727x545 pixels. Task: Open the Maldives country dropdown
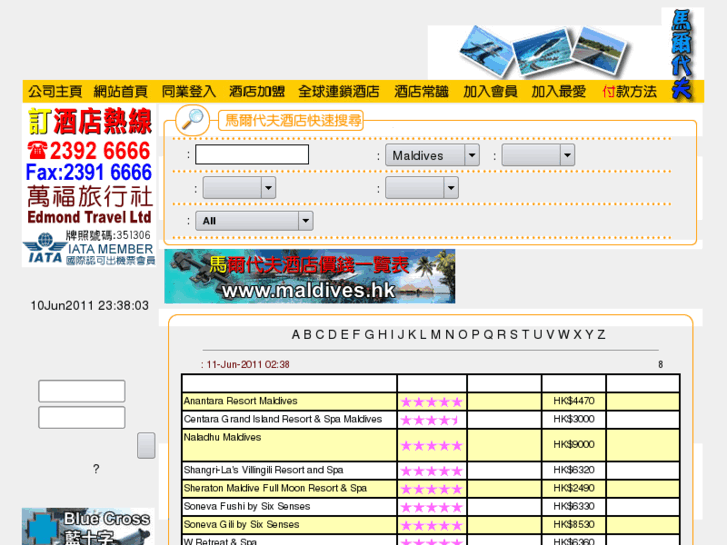pyautogui.click(x=432, y=155)
